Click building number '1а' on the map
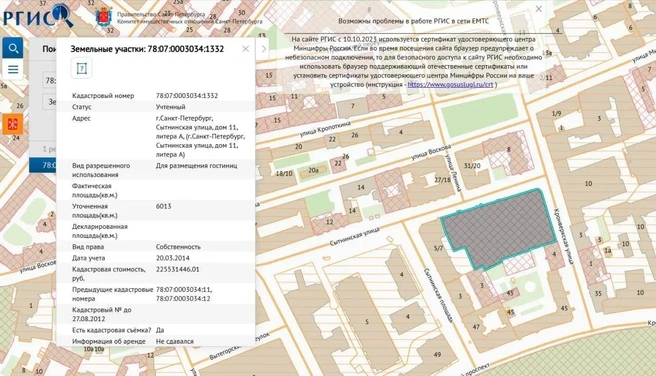 point(608,251)
